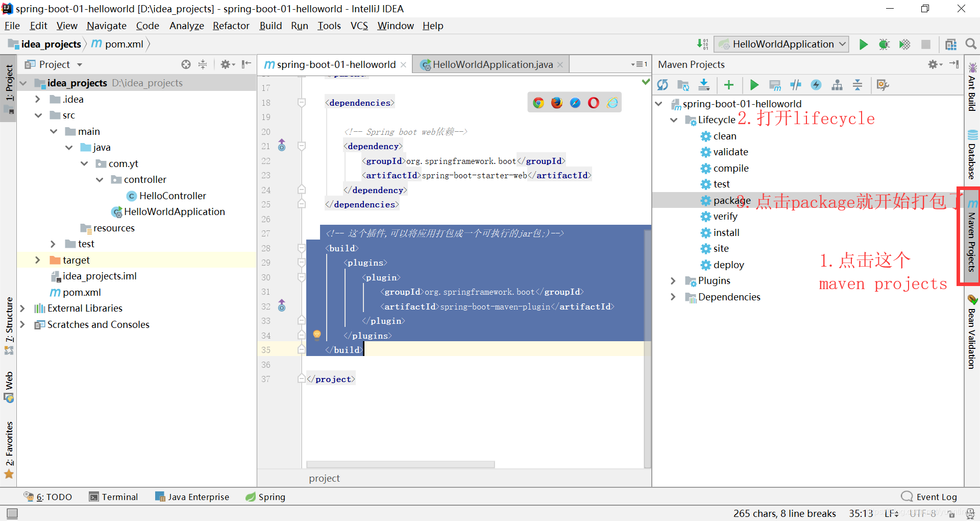
Task: Show Maven dependencies diagram icon
Action: tap(837, 85)
